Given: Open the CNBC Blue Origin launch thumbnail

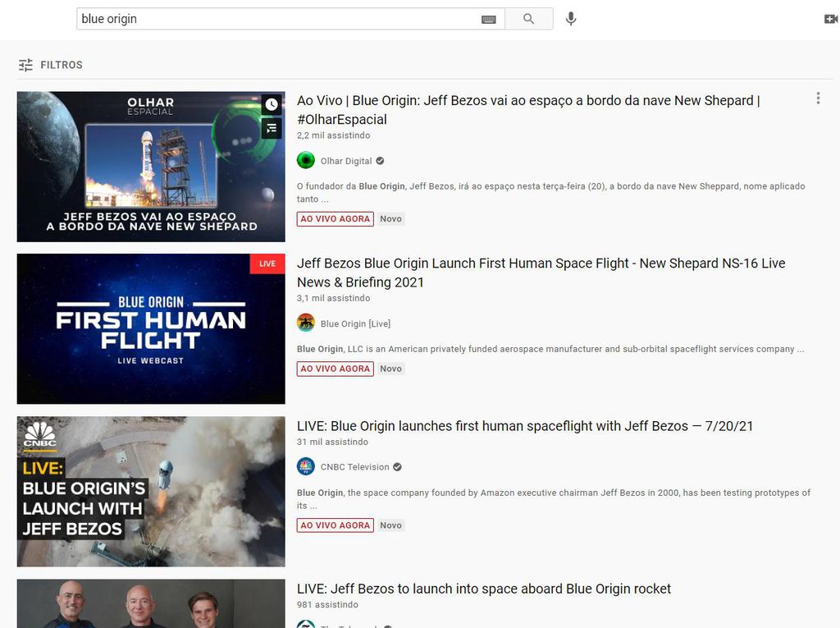Looking at the screenshot, I should [151, 492].
